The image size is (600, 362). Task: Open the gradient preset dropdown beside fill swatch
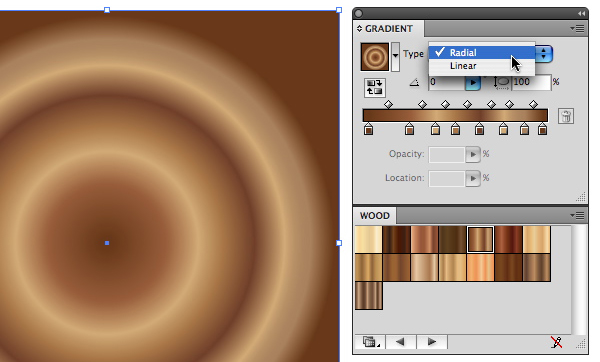coord(395,57)
